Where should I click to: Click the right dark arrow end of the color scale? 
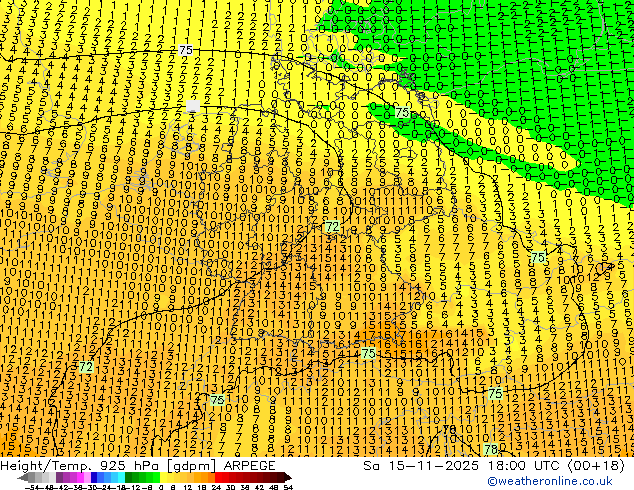click(x=288, y=477)
